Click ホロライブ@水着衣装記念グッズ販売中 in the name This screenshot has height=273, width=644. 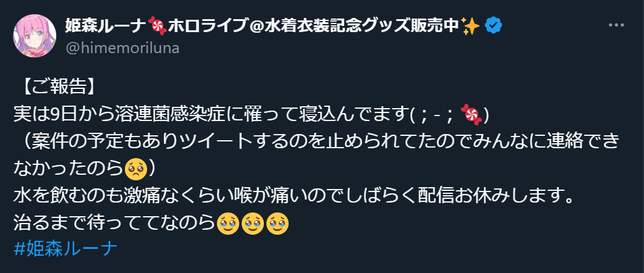click(x=314, y=26)
